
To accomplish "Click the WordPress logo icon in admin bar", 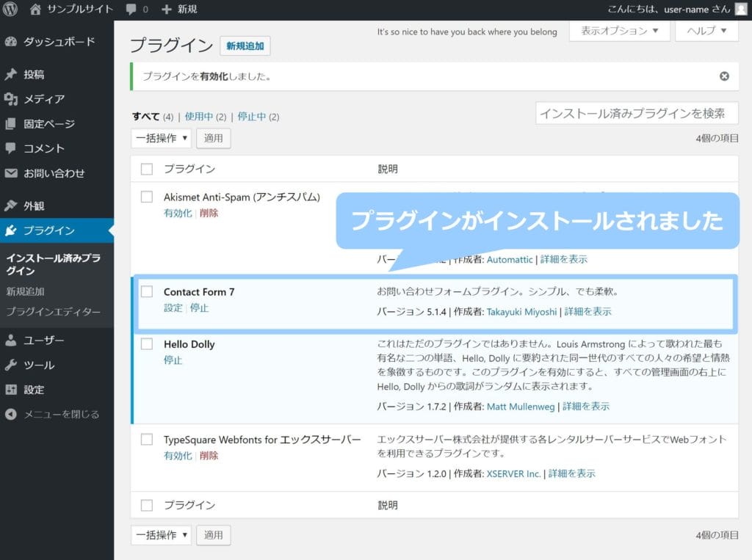I will [x=10, y=10].
